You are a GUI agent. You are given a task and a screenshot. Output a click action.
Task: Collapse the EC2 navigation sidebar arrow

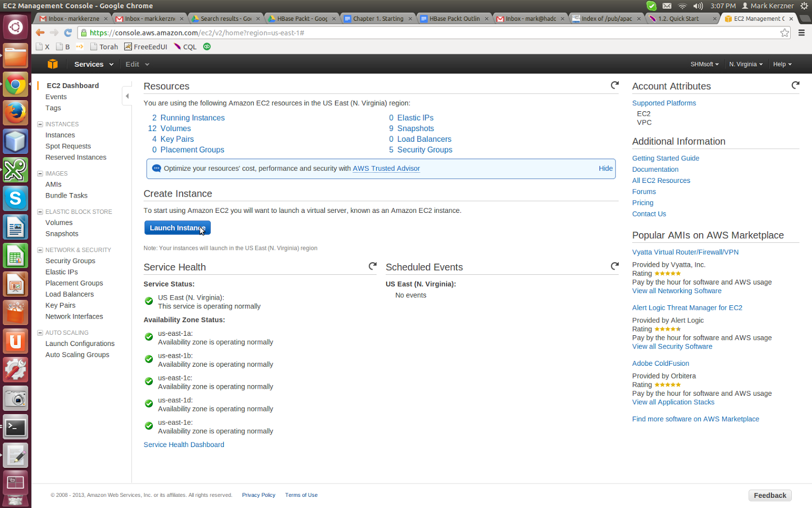[x=127, y=96]
